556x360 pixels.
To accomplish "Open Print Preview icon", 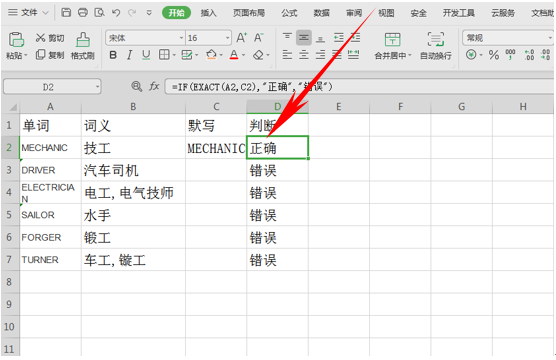I will tap(99, 13).
